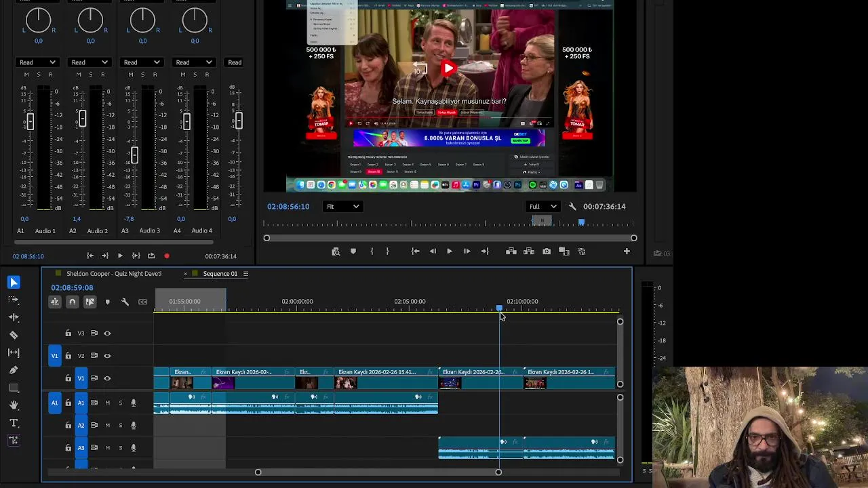Open Sequence 01 panel menu
This screenshot has width=868, height=488.
[245, 274]
